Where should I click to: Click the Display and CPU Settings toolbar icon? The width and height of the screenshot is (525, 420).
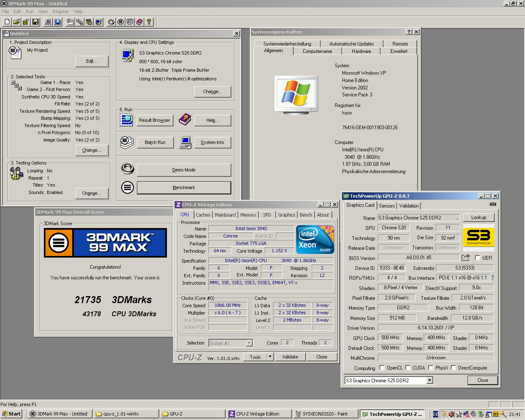coord(99,22)
